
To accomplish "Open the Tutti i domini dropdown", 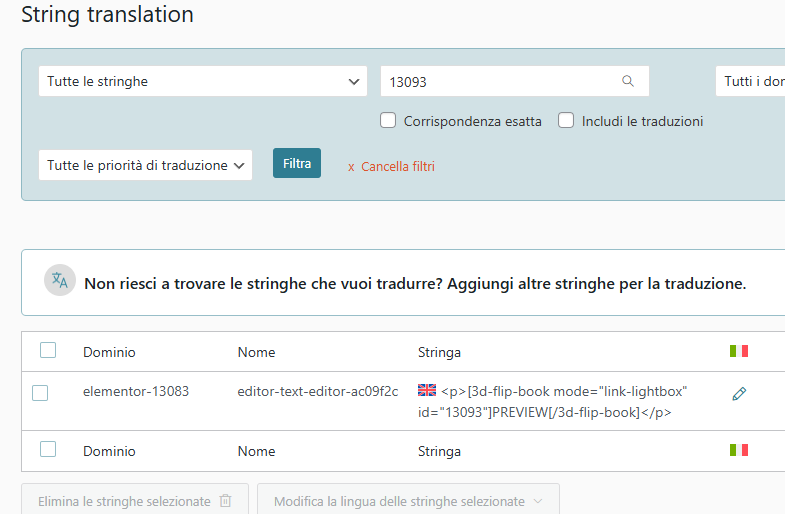I will tap(750, 82).
